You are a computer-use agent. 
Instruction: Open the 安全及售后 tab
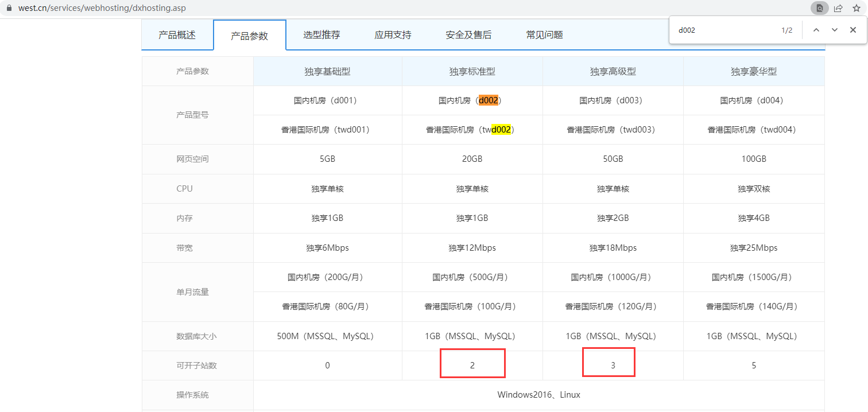click(468, 35)
